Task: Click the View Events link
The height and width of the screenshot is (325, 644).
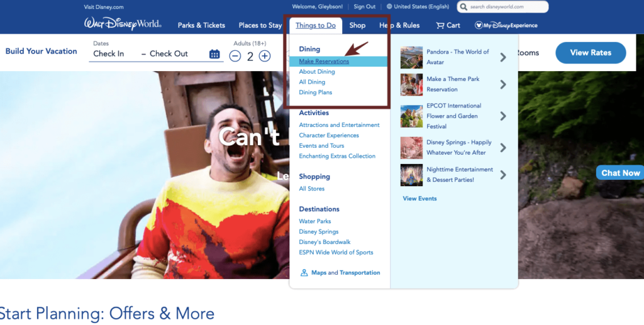Action: pos(419,199)
